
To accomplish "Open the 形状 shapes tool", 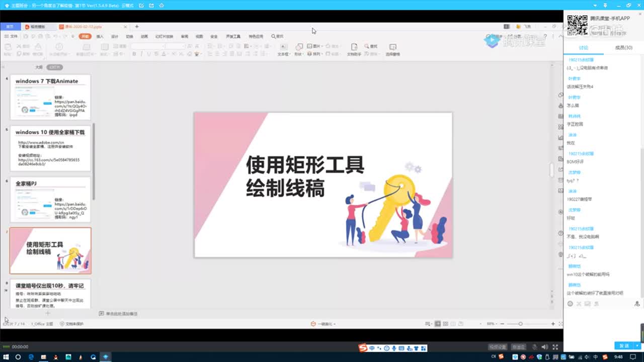I will click(x=299, y=49).
